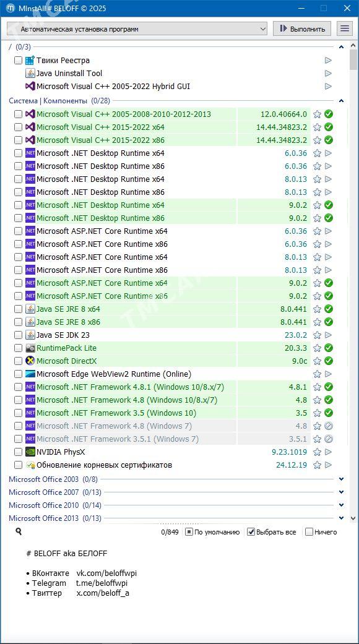Screen dimensions: 359x644
Task: Click green checkmark of .NET Desktop Runtime x64 9.0.2
Action: [x=328, y=205]
